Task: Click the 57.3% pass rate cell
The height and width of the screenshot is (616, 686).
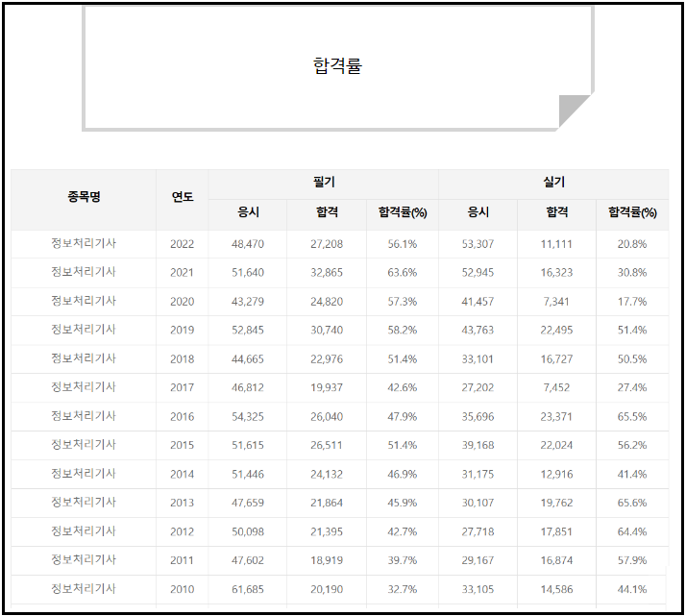Action: [x=403, y=302]
